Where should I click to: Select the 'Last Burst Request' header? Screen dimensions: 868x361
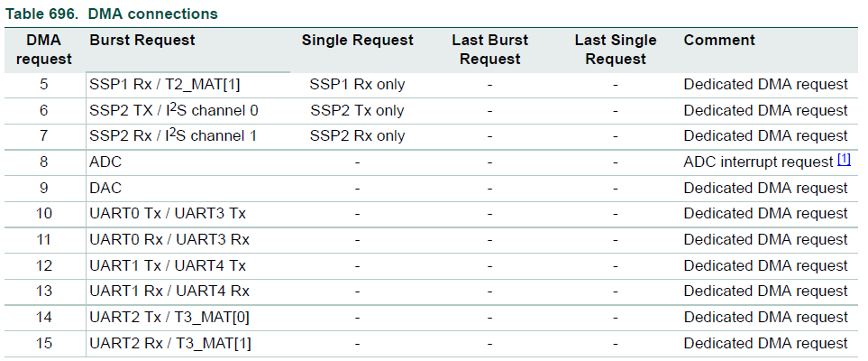pos(489,50)
